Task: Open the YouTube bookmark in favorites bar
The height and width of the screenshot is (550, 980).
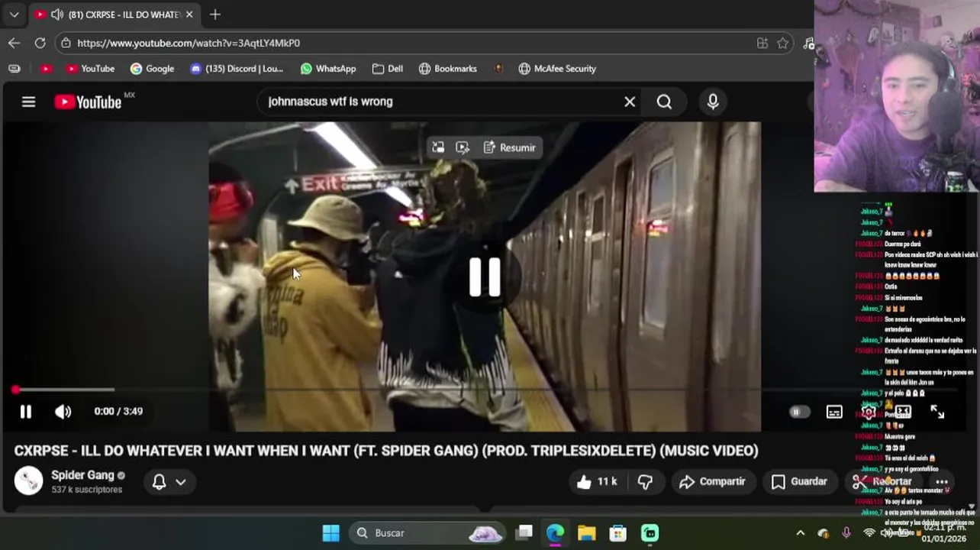Action: point(90,69)
